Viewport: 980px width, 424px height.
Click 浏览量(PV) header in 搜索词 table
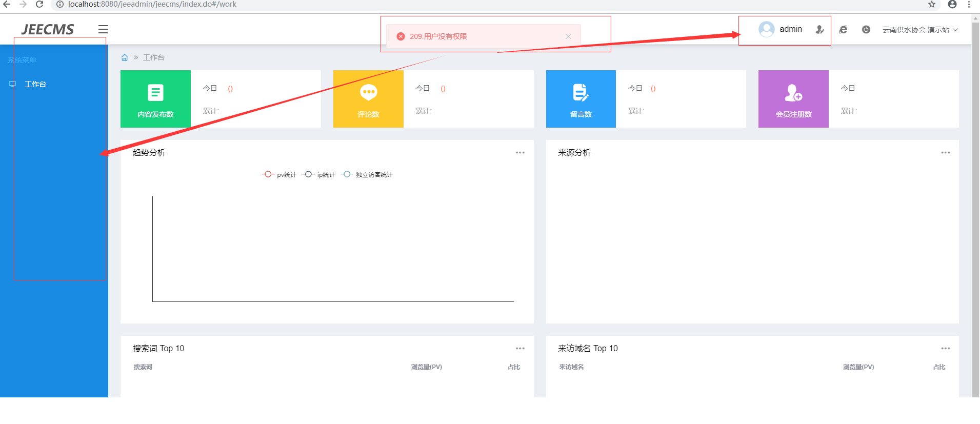426,367
